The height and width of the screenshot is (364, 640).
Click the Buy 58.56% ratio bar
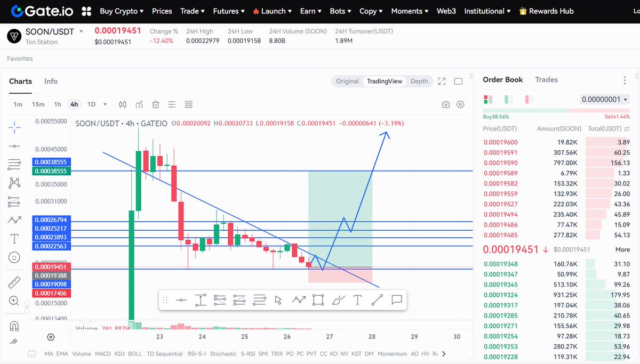click(526, 110)
